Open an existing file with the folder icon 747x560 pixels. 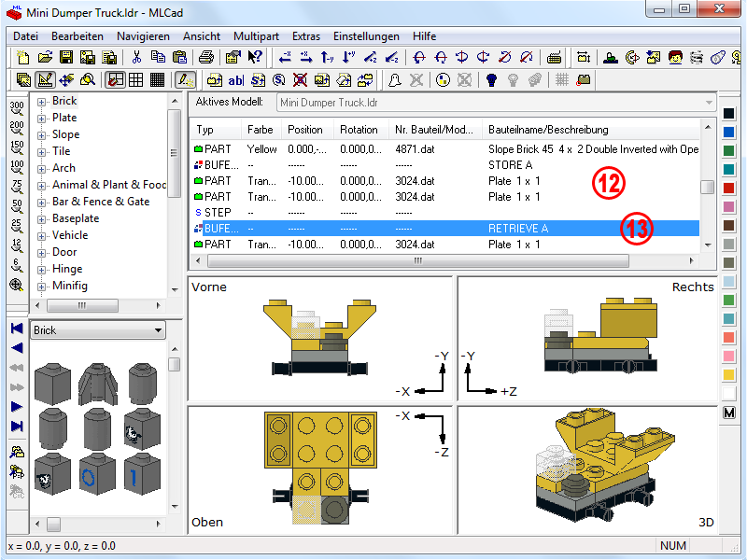45,58
